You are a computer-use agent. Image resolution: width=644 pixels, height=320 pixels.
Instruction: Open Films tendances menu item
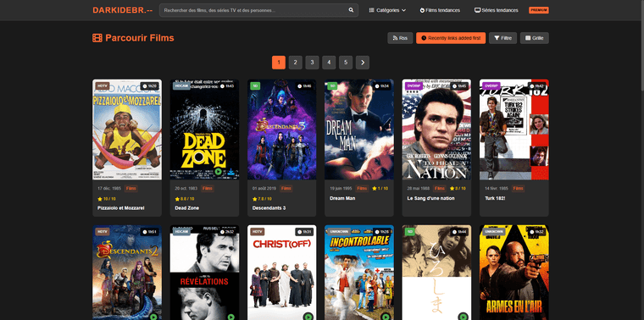[x=440, y=10]
